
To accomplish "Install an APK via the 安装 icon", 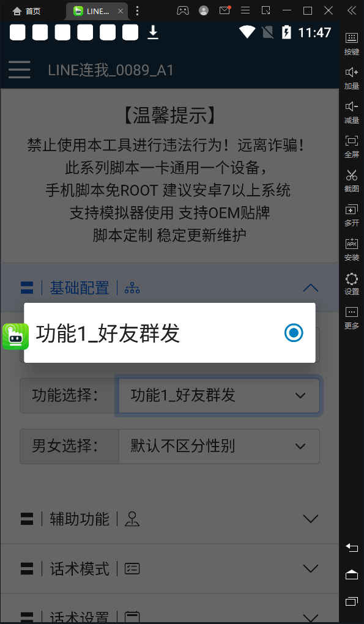I will pyautogui.click(x=351, y=249).
